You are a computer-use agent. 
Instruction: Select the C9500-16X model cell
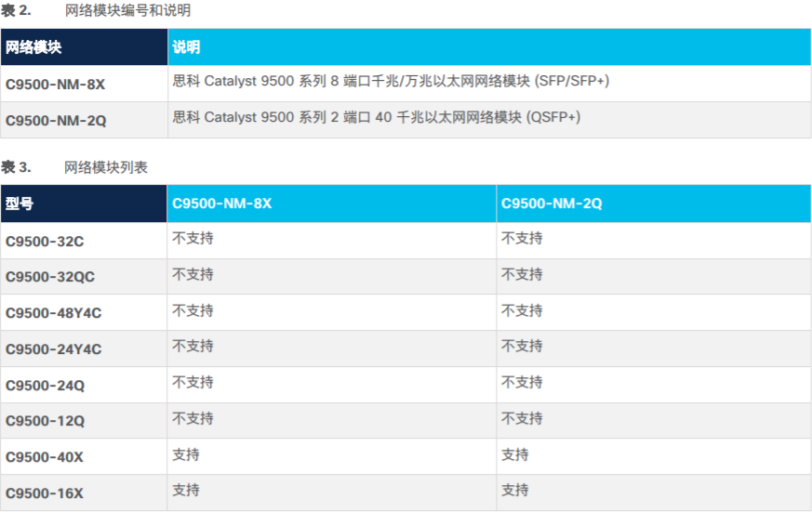click(x=84, y=492)
